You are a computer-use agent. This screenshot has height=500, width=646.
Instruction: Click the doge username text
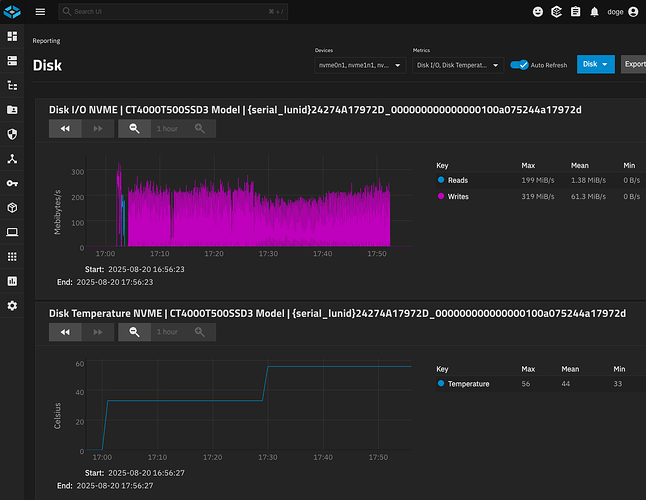coord(615,12)
